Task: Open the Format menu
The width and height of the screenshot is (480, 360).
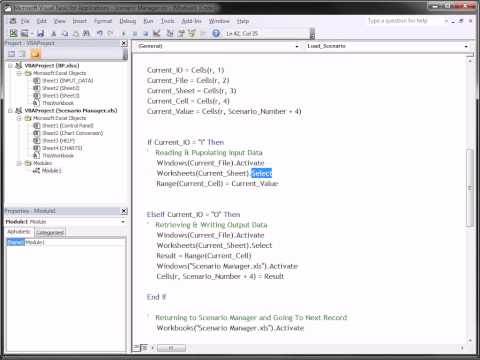Action: point(103,21)
